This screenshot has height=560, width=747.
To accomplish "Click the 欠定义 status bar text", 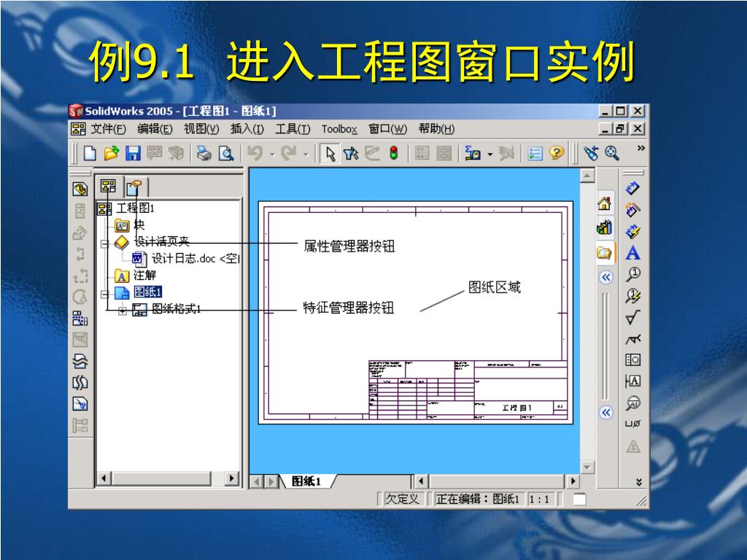I will click(402, 499).
